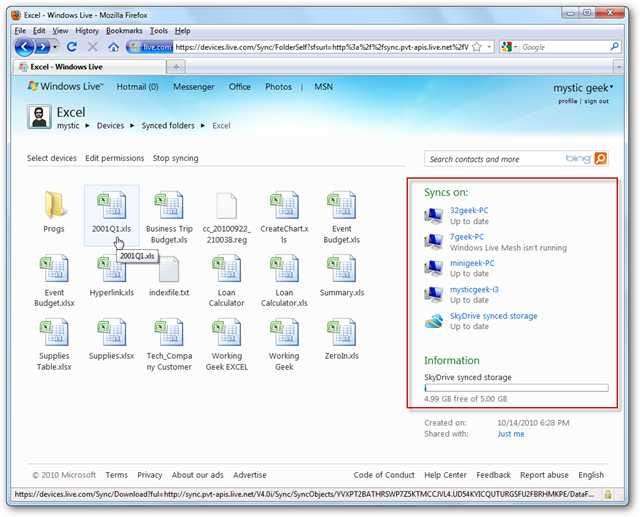Reload the page with the refresh icon
Image resolution: width=640 pixels, height=517 pixels.
pos(72,47)
